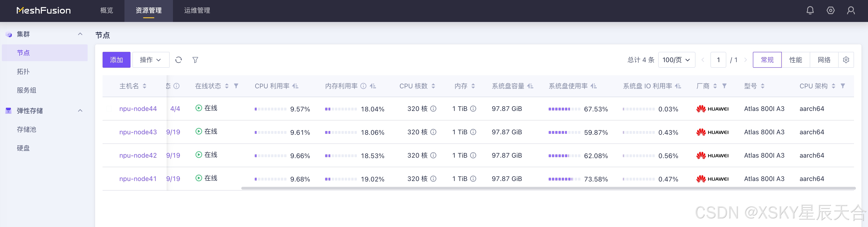Sort by CPU 核数 column arrows
Image resolution: width=868 pixels, height=227 pixels.
[433, 86]
